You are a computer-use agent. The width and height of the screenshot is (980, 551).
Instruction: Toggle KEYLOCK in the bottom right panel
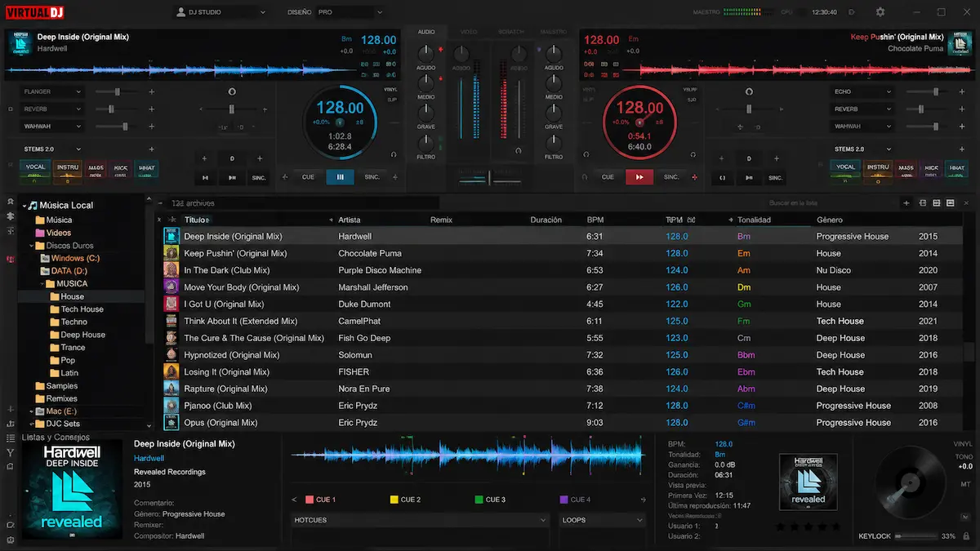tap(876, 536)
